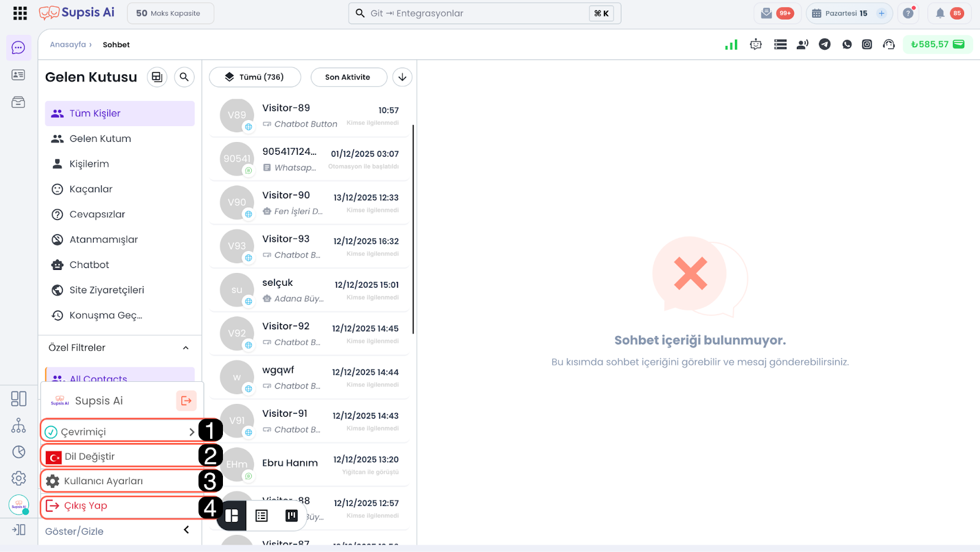Switch to the kanban board view
The width and height of the screenshot is (980, 552).
292,516
